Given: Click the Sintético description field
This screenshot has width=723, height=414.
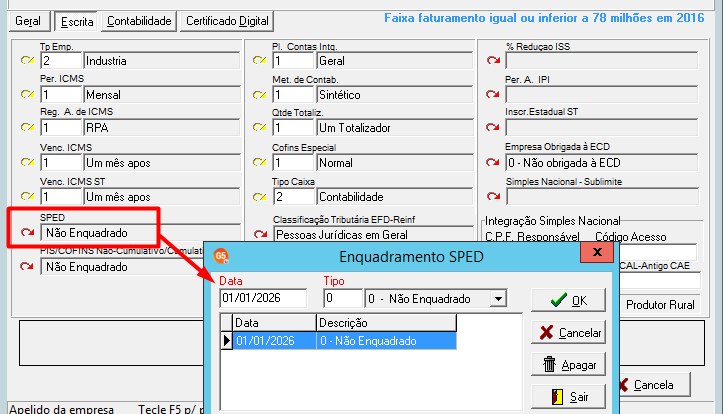Looking at the screenshot, I should (x=395, y=95).
